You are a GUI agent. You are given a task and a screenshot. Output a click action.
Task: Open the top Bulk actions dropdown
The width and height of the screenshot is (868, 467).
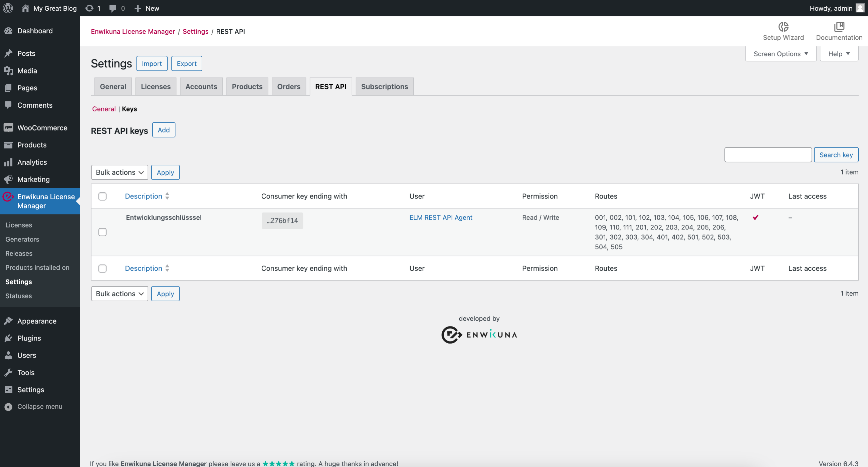120,172
